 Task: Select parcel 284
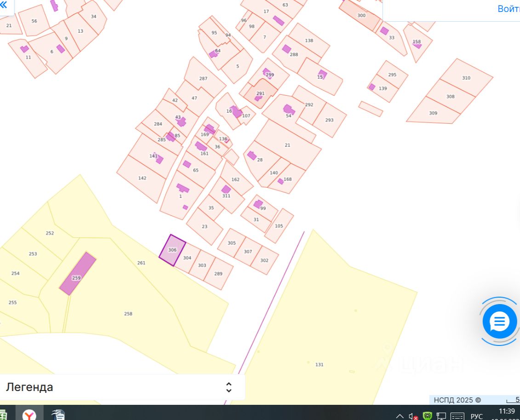pyautogui.click(x=158, y=124)
